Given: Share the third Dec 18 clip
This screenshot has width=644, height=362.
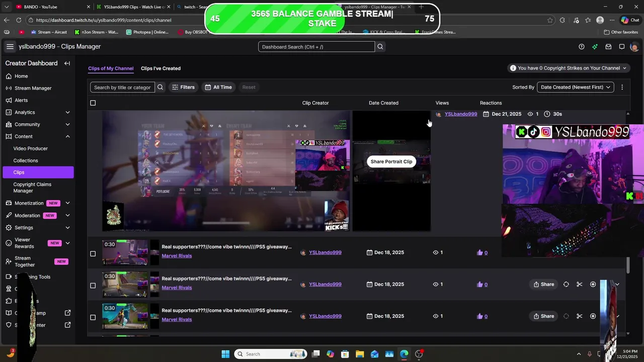Looking at the screenshot, I should pos(544,316).
